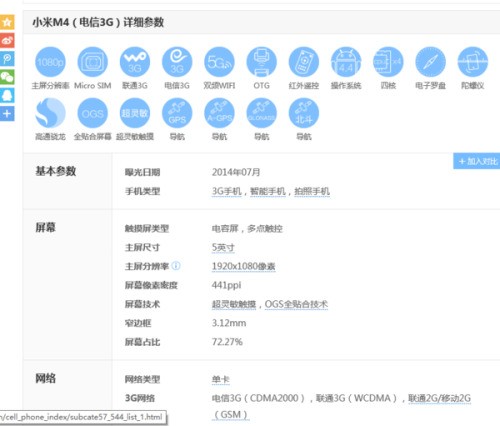This screenshot has width=500, height=426.
Task: Open the 联通2G/移动2G link
Action: point(440,398)
